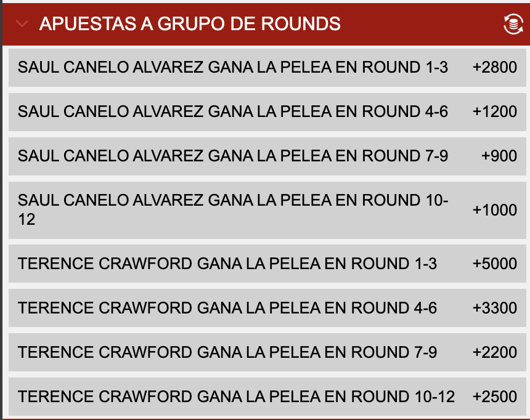Select Canelo Alvarez gana en round 7-9
This screenshot has height=420, width=530.
coord(267,156)
